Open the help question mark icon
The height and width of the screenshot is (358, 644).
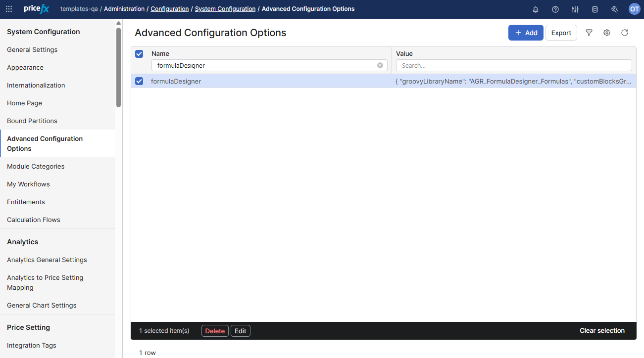555,9
